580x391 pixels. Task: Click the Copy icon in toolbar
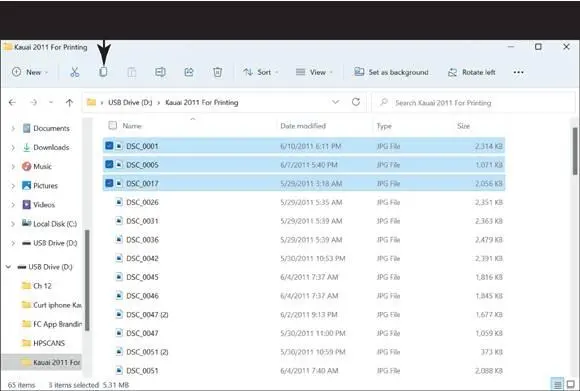coord(103,72)
